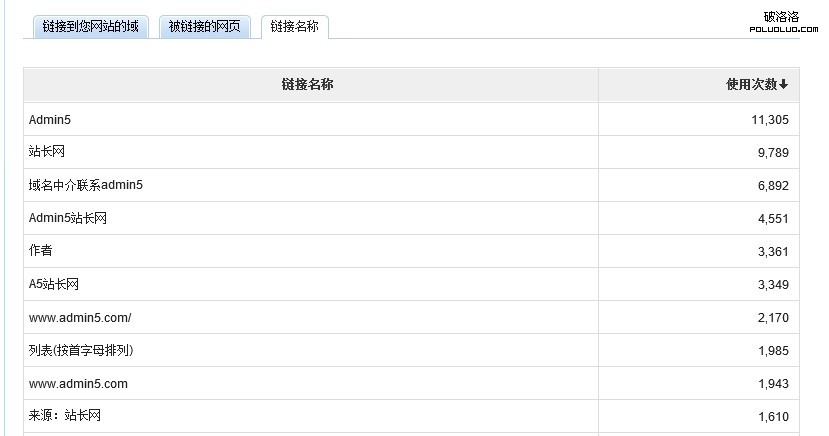Select the 站长网 row entry
The height and width of the screenshot is (436, 829).
46,152
